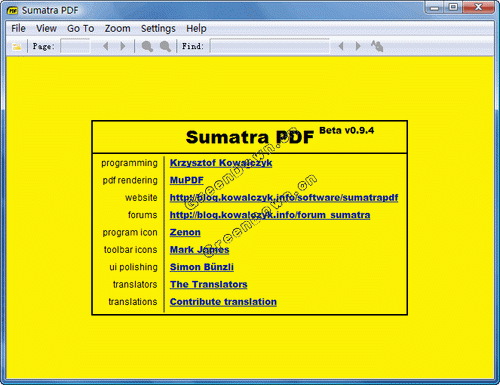Find previous match arrow
This screenshot has height=385, width=500.
(x=341, y=46)
